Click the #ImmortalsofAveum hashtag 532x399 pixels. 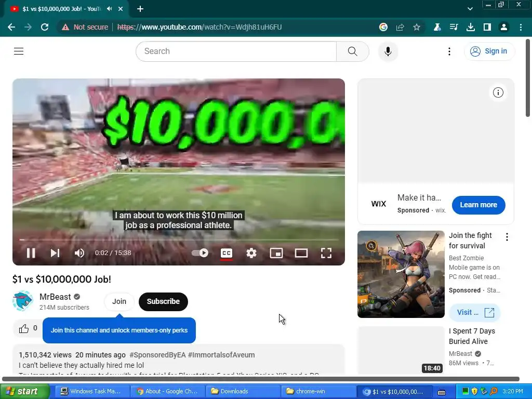pos(221,355)
